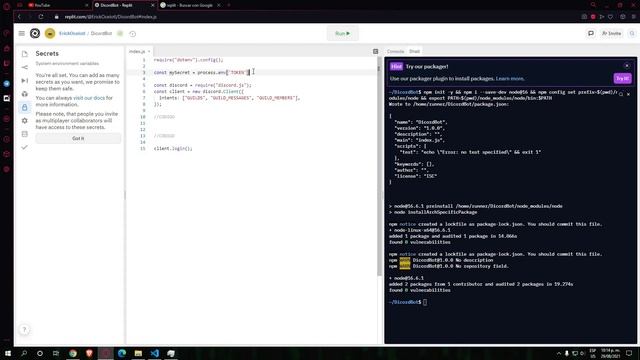Image resolution: width=640 pixels, height=360 pixels.
Task: Switch to the YouTube browser tab
Action: pyautogui.click(x=57, y=5)
